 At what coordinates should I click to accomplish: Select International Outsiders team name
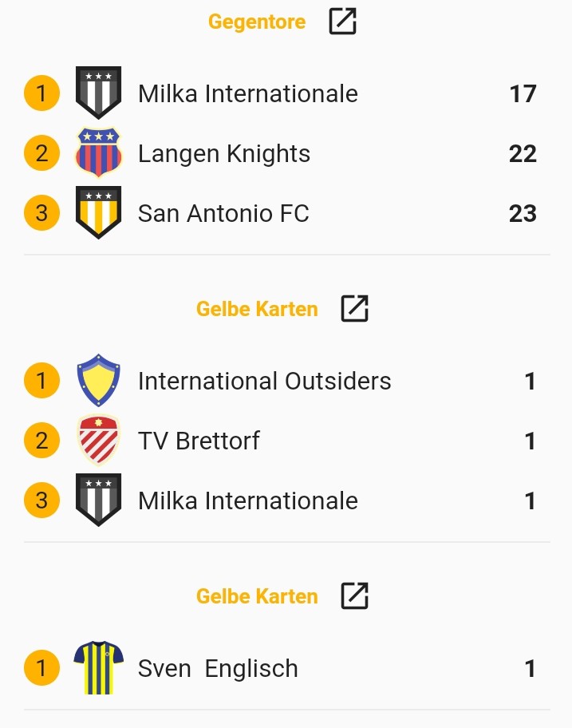coord(264,381)
